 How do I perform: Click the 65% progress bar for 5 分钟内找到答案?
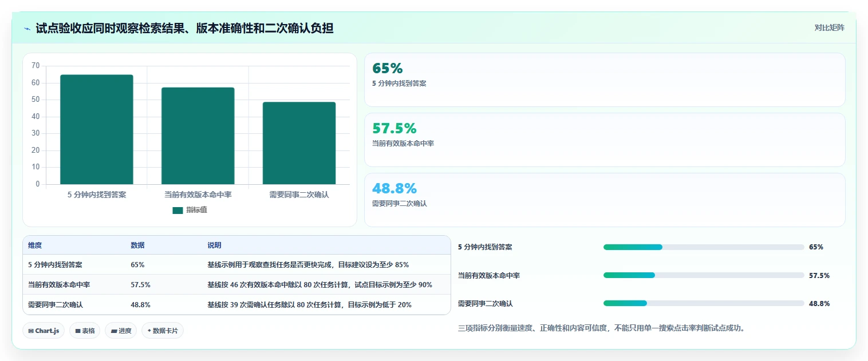click(704, 247)
